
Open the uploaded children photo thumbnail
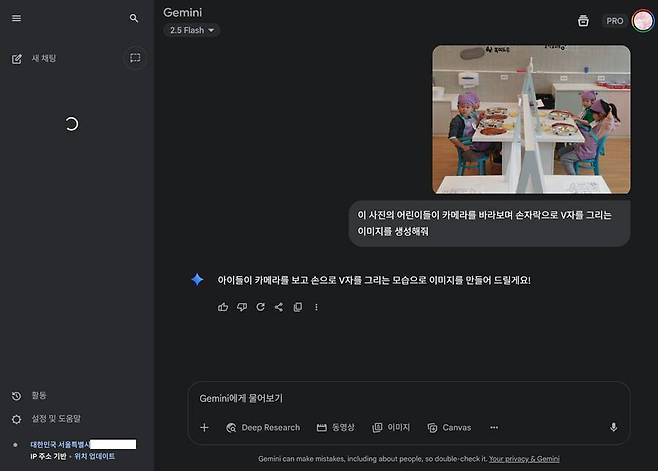[531, 120]
